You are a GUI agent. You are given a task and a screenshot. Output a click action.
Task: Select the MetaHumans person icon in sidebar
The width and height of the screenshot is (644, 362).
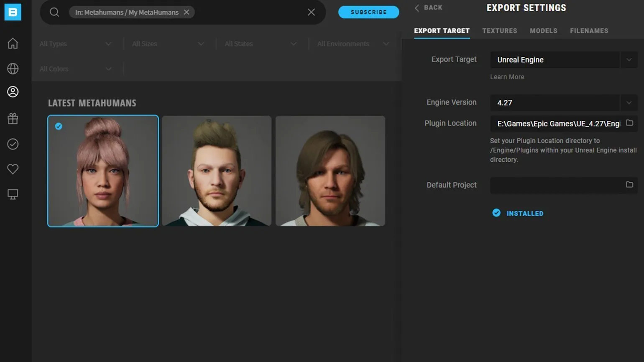pos(13,92)
